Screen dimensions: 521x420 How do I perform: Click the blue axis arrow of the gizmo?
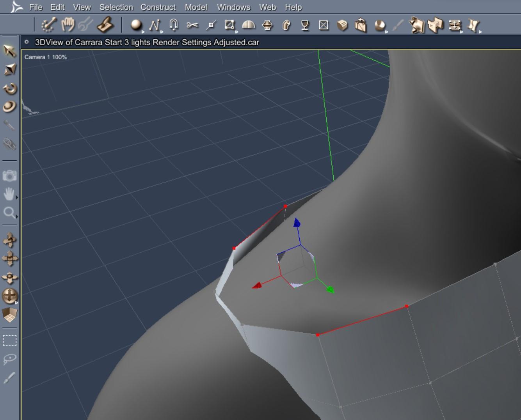pos(297,222)
